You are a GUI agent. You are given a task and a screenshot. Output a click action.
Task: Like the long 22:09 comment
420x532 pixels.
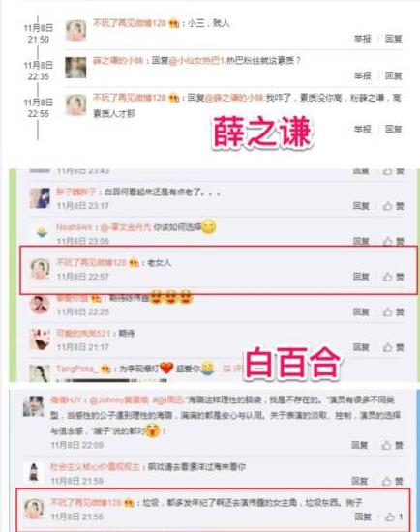(392, 445)
